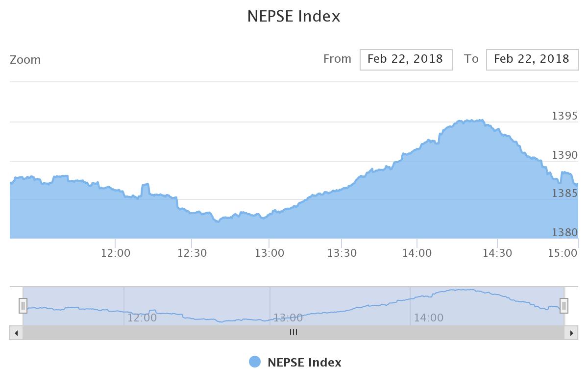Open the To date field
The width and height of the screenshot is (588, 392).
[x=532, y=59]
